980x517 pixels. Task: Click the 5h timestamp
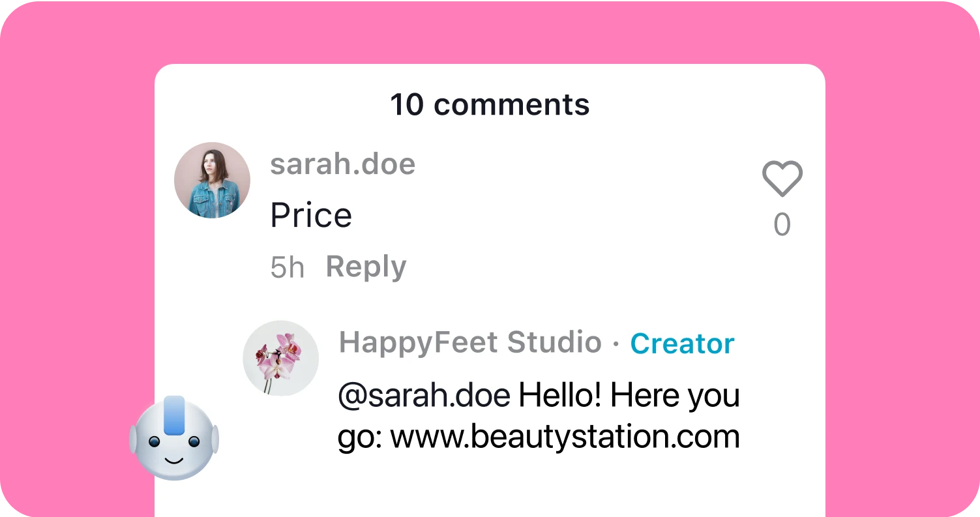[x=287, y=267]
